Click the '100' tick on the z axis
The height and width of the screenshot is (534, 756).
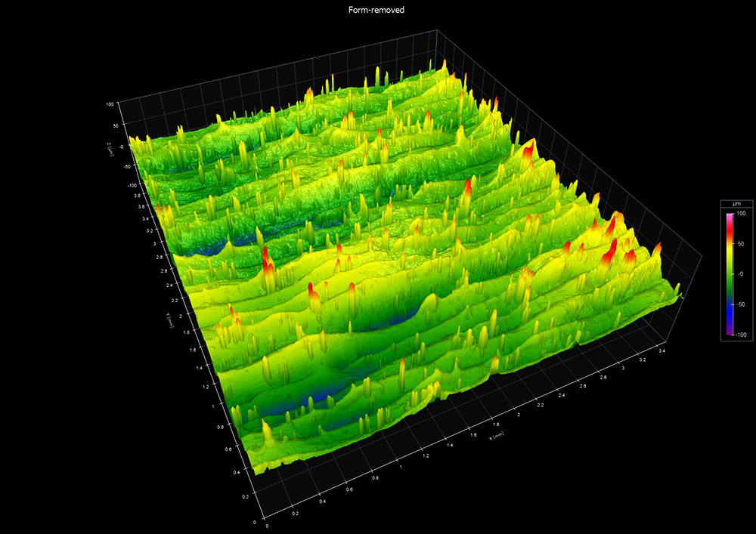pyautogui.click(x=110, y=103)
